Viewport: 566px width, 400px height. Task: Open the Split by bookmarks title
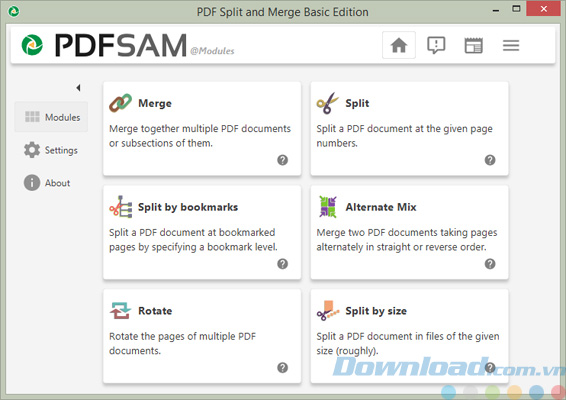coord(188,207)
